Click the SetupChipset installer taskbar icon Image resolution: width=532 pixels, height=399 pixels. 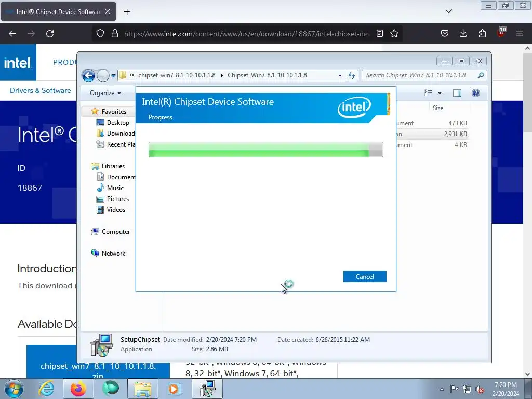pos(207,389)
